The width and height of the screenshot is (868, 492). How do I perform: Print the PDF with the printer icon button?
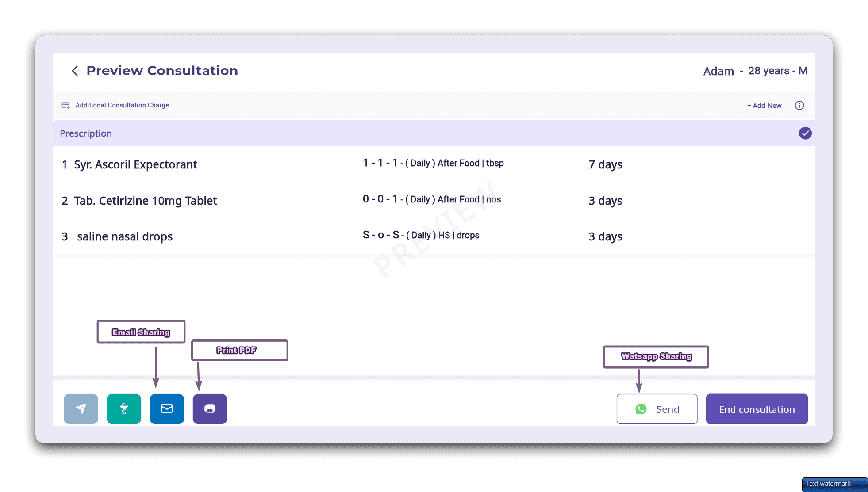(x=210, y=409)
